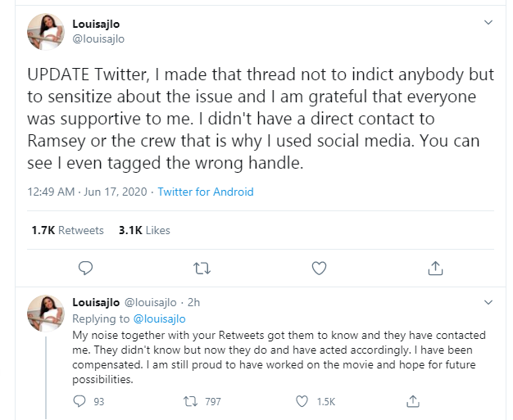Click the @louisajlo mention in Replying to
Image resolution: width=513 pixels, height=420 pixels.
click(159, 318)
